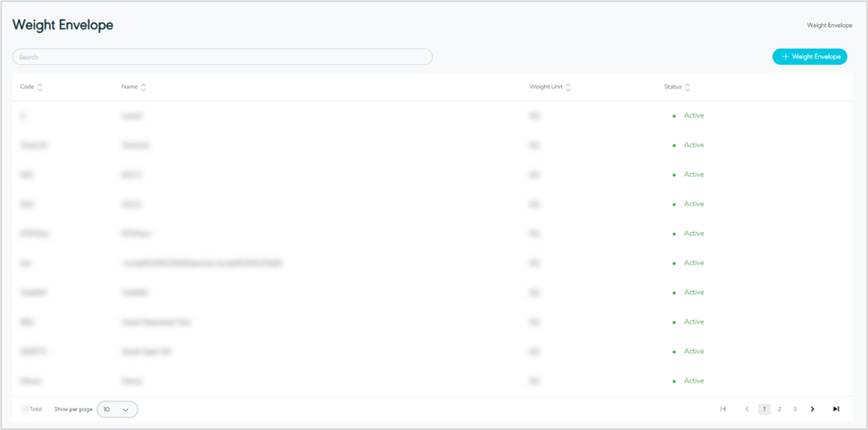868x430 pixels.
Task: Select the Name column header text
Action: tap(129, 87)
